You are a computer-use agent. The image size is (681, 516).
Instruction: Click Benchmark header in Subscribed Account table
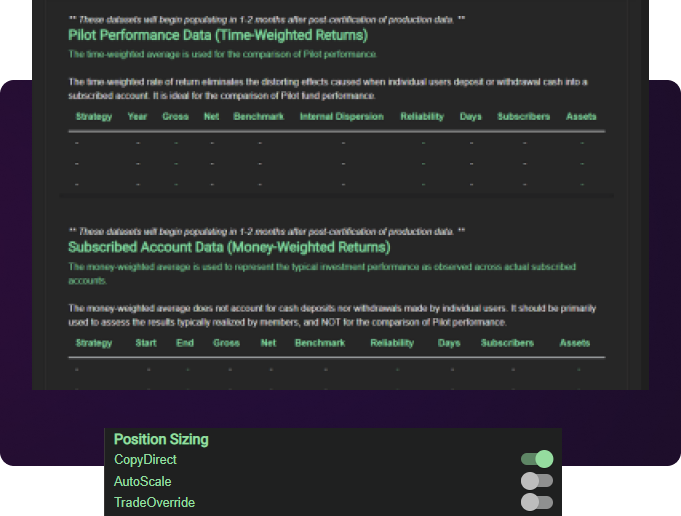[x=319, y=343]
